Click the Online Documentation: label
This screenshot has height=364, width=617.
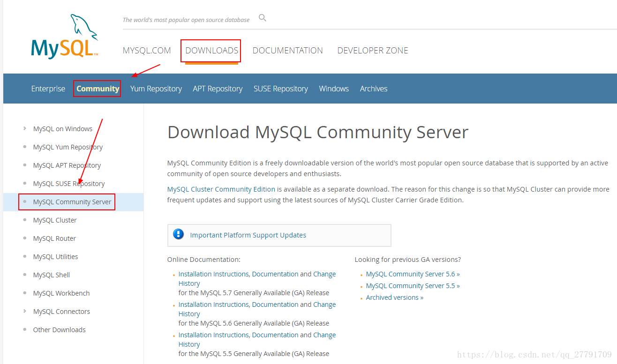[203, 260]
